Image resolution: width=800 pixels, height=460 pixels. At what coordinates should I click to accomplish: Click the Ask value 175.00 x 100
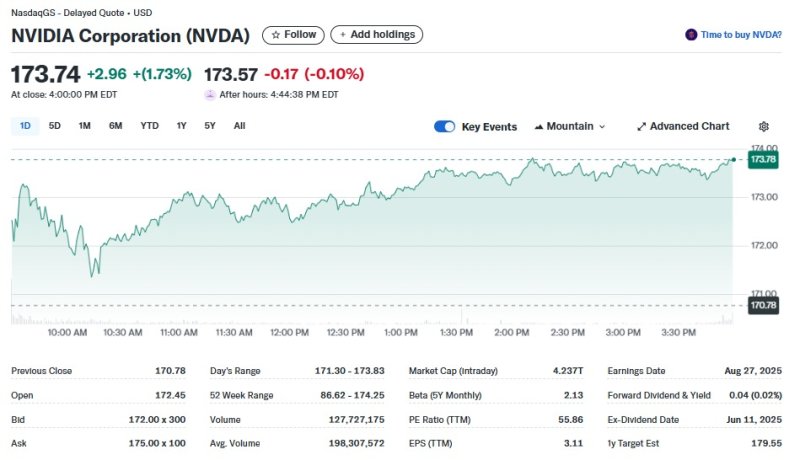pos(157,443)
